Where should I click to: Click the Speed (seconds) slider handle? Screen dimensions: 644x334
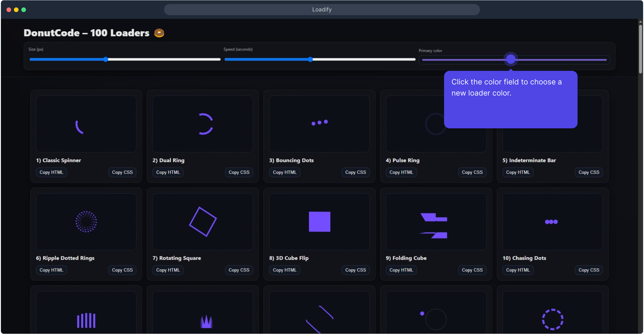[x=310, y=59]
